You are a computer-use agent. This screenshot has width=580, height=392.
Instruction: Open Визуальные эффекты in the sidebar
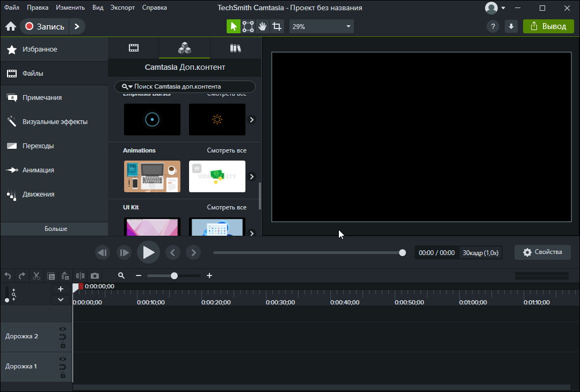pyautogui.click(x=54, y=122)
